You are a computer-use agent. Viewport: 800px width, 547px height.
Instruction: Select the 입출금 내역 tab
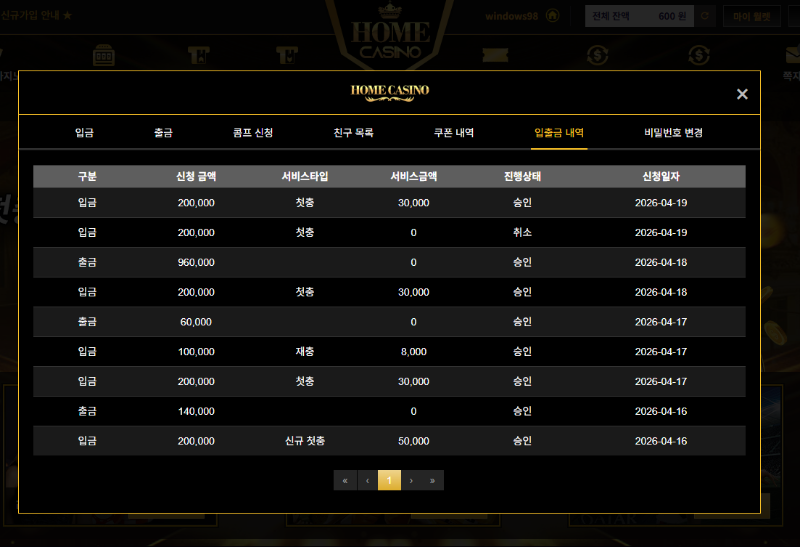pyautogui.click(x=559, y=132)
